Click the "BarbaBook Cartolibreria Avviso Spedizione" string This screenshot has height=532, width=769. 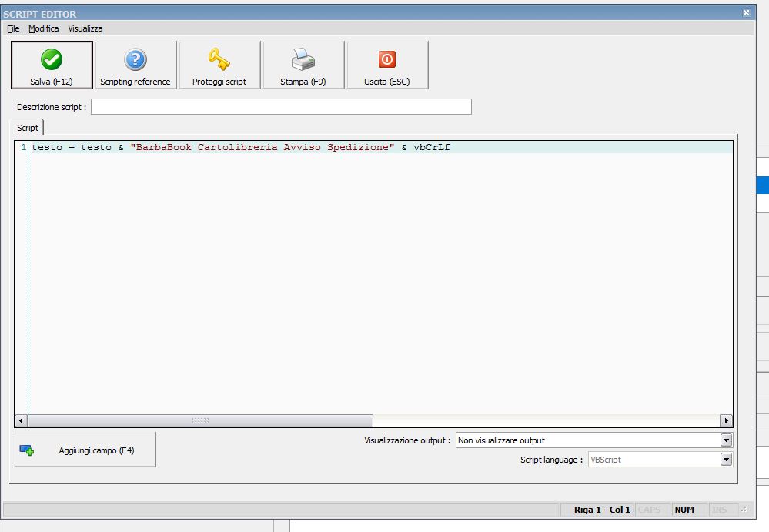pyautogui.click(x=262, y=147)
